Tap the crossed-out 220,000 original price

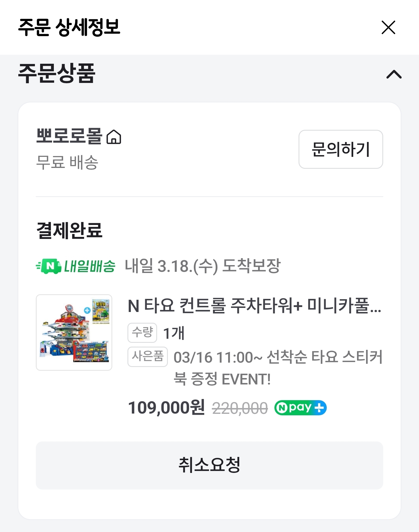[240, 408]
